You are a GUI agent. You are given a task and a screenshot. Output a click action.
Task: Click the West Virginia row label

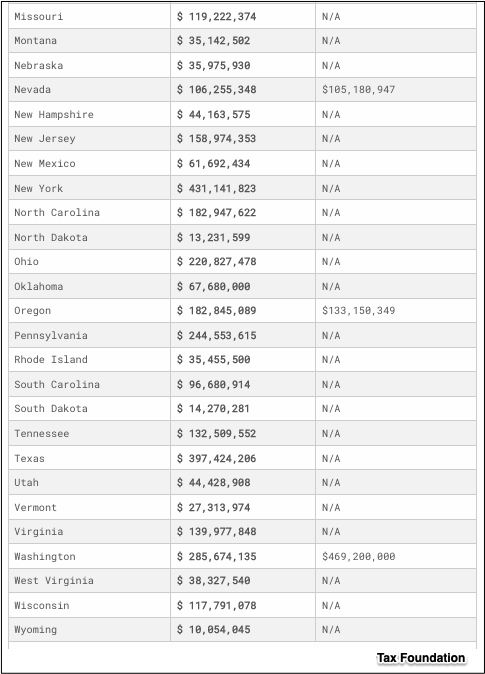point(54,581)
